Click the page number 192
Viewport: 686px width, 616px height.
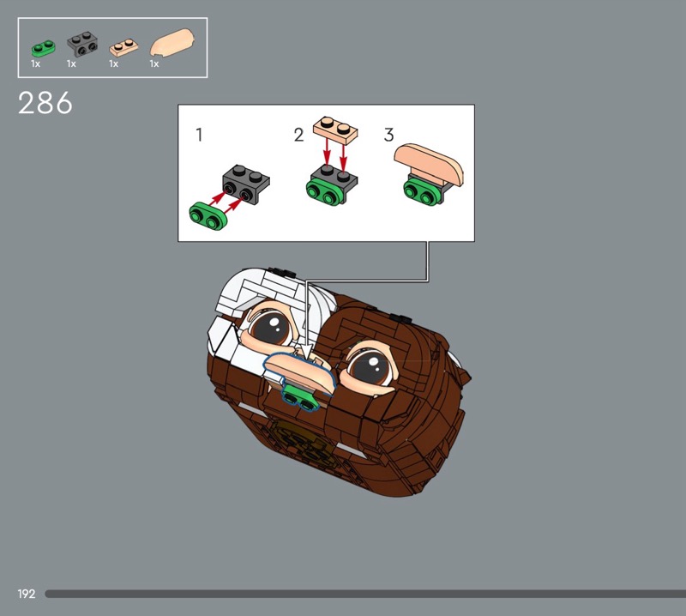coord(27,594)
